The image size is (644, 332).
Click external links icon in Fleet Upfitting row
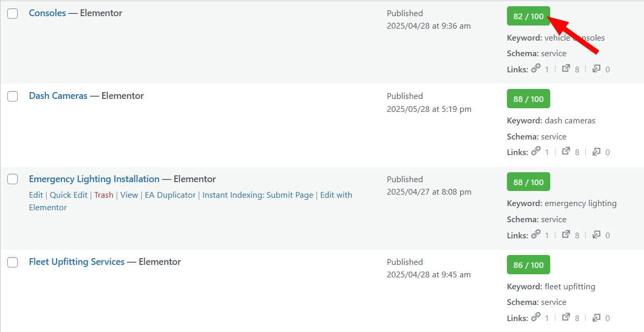pos(566,317)
